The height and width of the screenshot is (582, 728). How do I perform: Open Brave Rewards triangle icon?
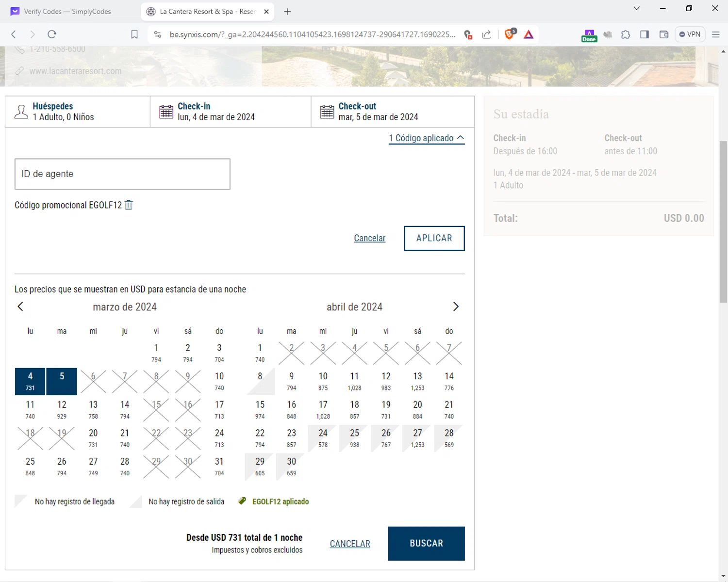click(x=529, y=34)
